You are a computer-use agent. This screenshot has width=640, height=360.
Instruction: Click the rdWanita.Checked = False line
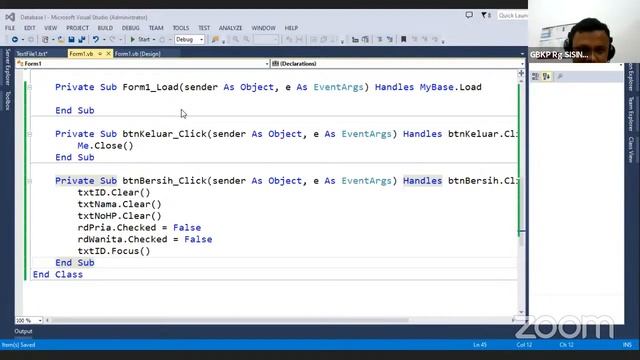coord(145,239)
